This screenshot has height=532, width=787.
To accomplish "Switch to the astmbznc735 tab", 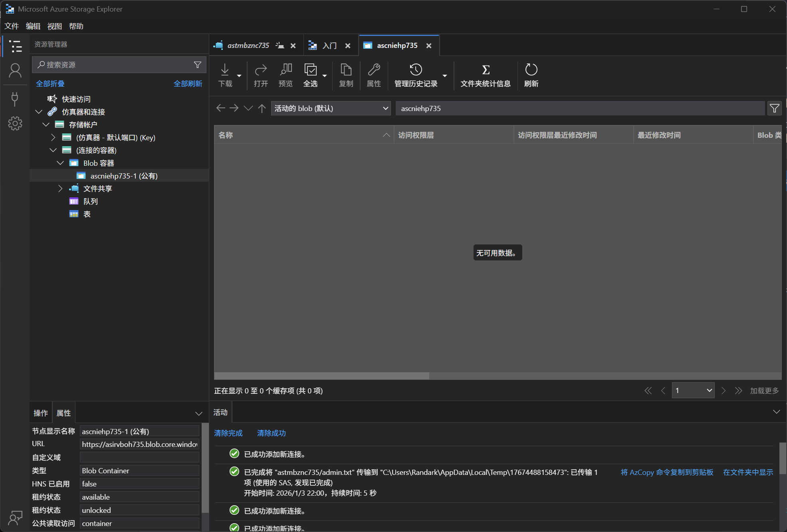I will (248, 46).
